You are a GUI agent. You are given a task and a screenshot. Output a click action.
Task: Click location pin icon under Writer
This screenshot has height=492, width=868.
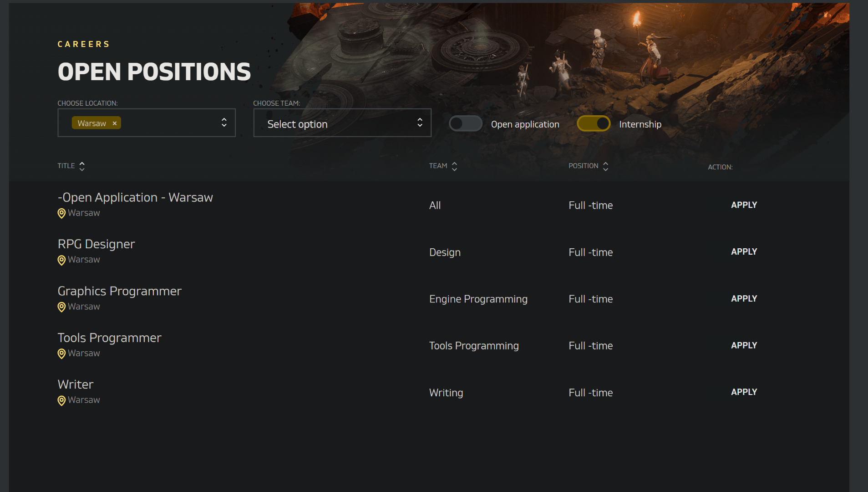[61, 400]
